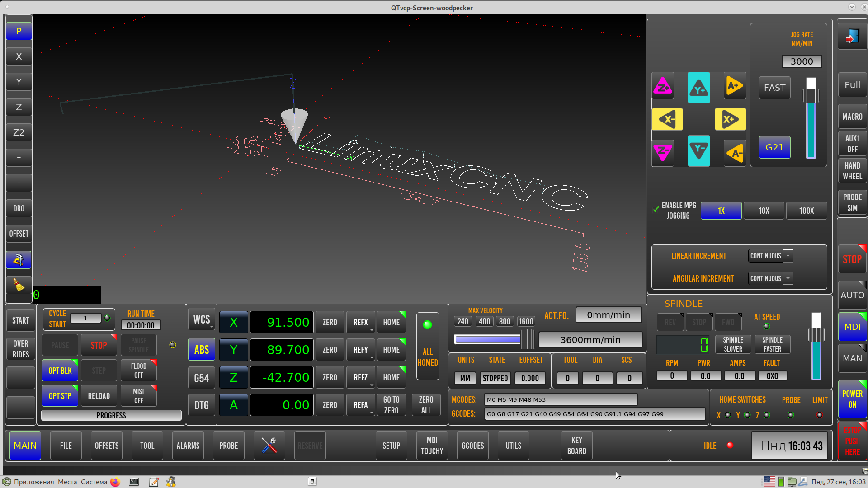The image size is (868, 488).
Task: Launch LinuxCNC penguin icon in panel
Action: click(171, 482)
